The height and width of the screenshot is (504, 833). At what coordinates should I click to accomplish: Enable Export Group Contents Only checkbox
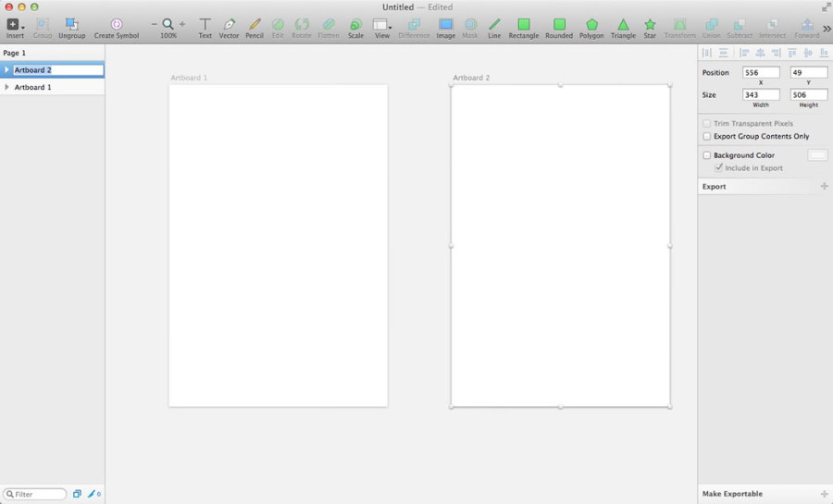tap(706, 136)
